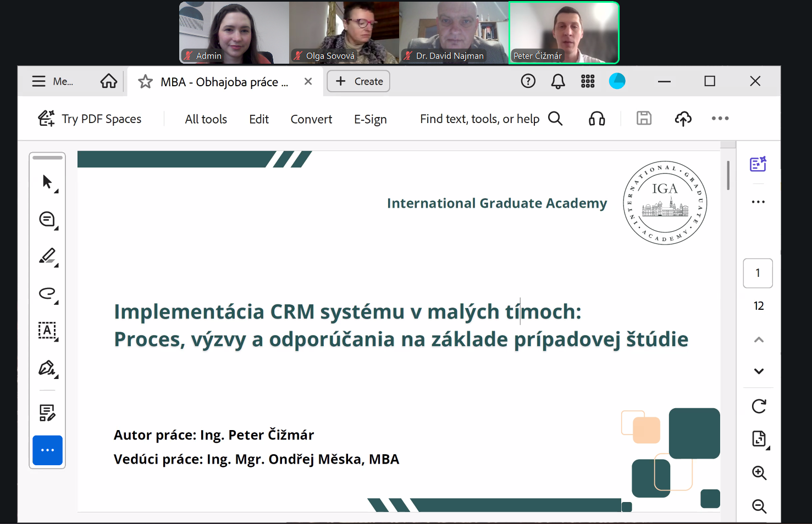Expand more tools with blue ellipsis button
The image size is (812, 524).
[47, 450]
